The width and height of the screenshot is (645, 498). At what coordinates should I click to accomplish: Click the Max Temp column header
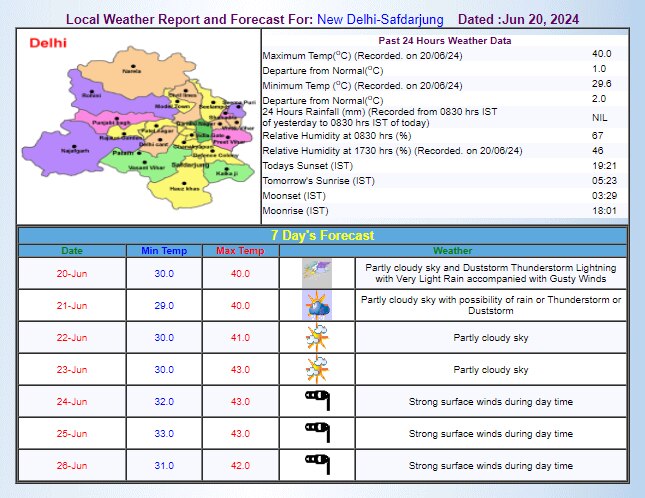pos(240,250)
